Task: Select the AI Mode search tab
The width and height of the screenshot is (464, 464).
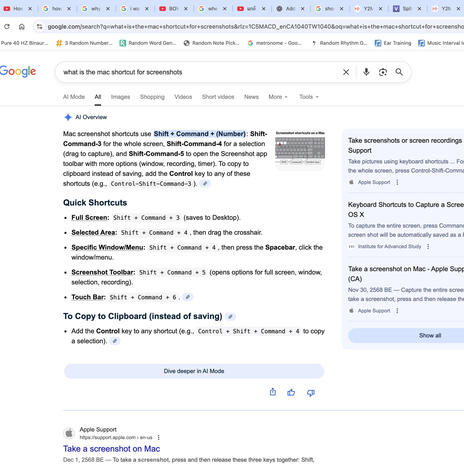Action: click(x=74, y=97)
